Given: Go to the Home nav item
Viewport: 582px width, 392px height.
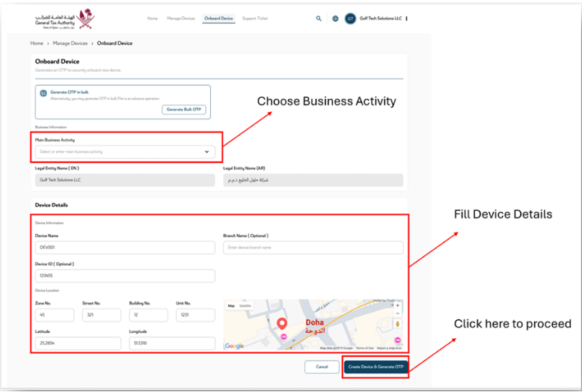Looking at the screenshot, I should 152,18.
